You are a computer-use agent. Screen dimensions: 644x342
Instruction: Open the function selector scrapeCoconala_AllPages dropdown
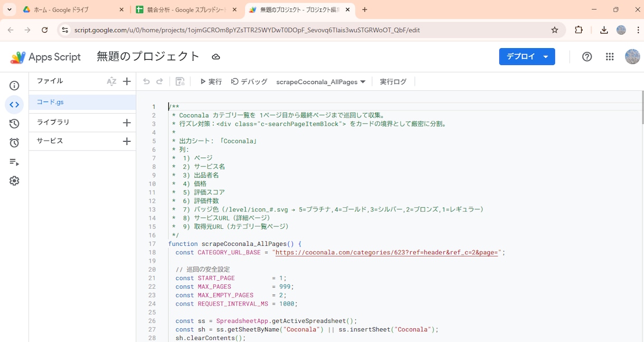click(x=321, y=82)
